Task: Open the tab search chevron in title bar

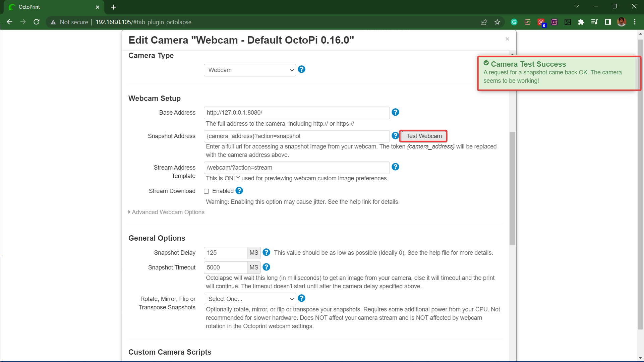Action: coord(577,6)
